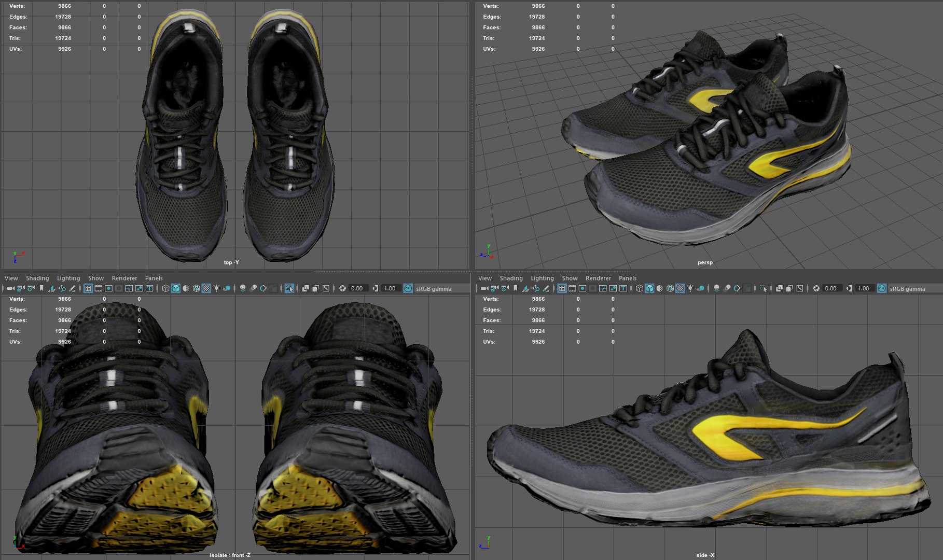Click Shadows icon in front panel toolbar

[227, 288]
